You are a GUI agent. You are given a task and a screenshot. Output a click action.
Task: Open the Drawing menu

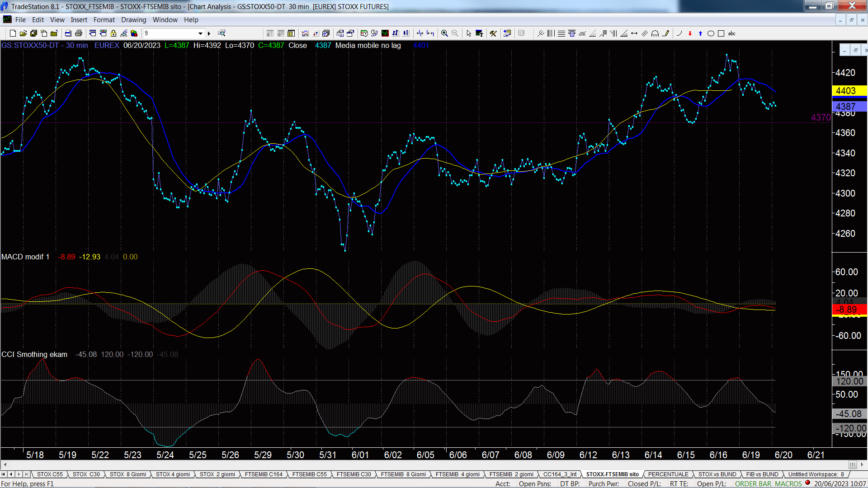(134, 20)
